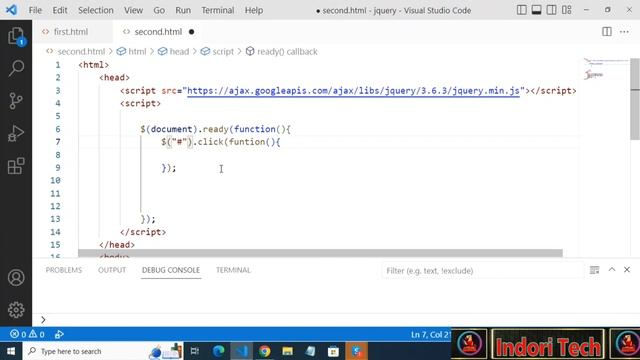Click the debug console input prompt

(x=335, y=320)
